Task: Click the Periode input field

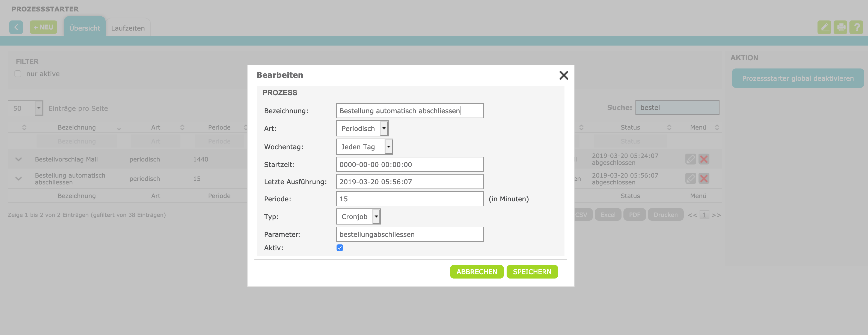Action: click(409, 199)
